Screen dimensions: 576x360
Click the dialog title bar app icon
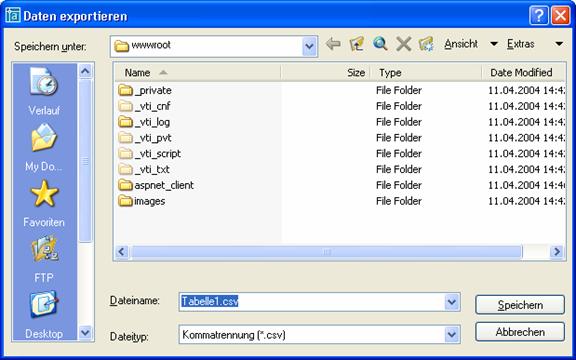pyautogui.click(x=13, y=15)
